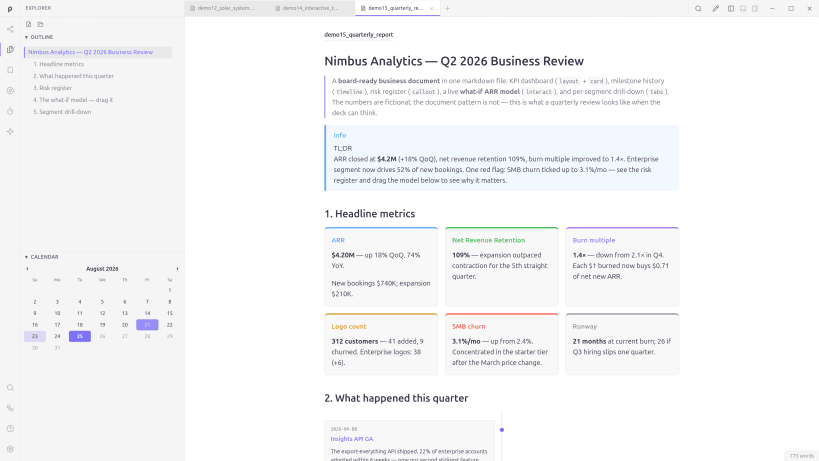The width and height of the screenshot is (819, 461).
Task: Open the bookmarks panel icon in sidebar
Action: 10,70
